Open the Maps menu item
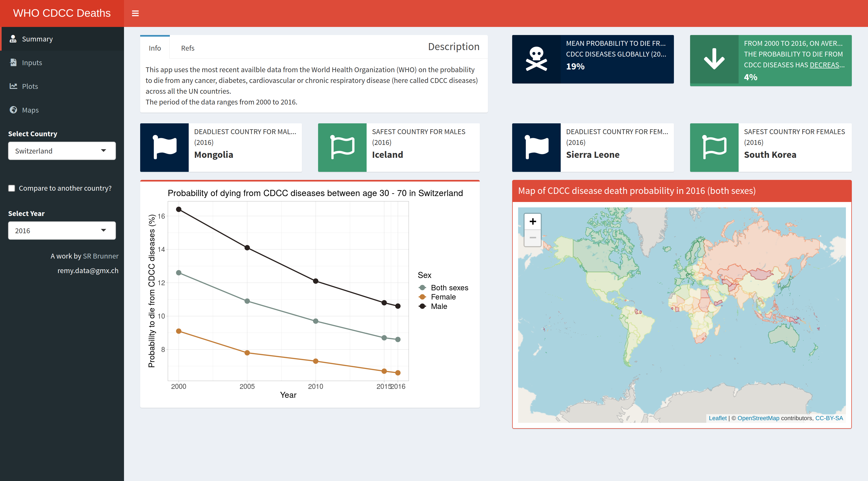The width and height of the screenshot is (868, 481). click(62, 110)
